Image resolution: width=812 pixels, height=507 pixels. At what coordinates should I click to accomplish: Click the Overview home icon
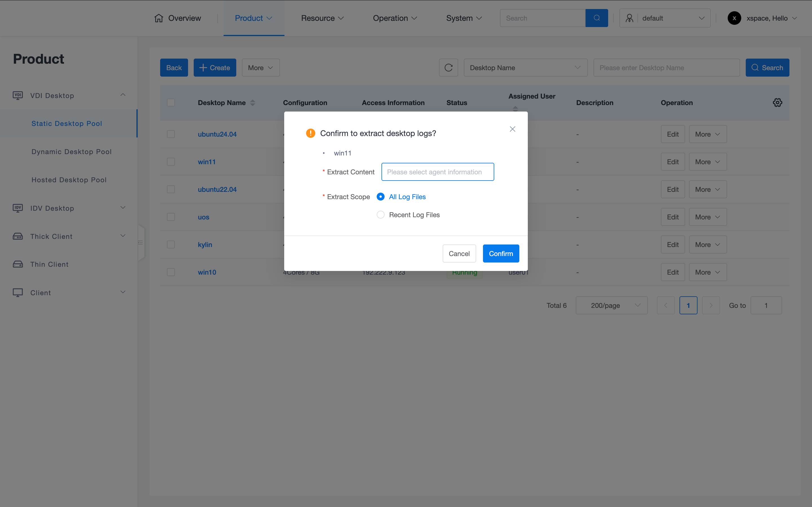coord(159,18)
